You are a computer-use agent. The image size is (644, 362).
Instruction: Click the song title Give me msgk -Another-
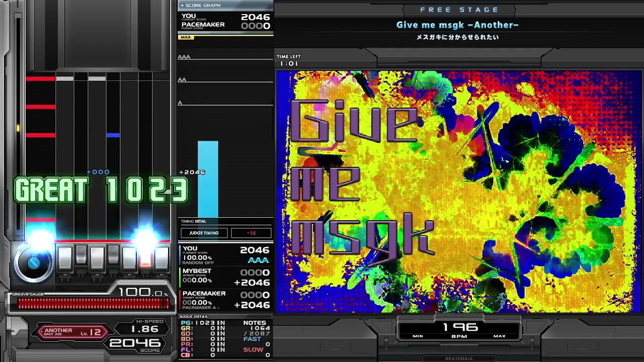(457, 25)
